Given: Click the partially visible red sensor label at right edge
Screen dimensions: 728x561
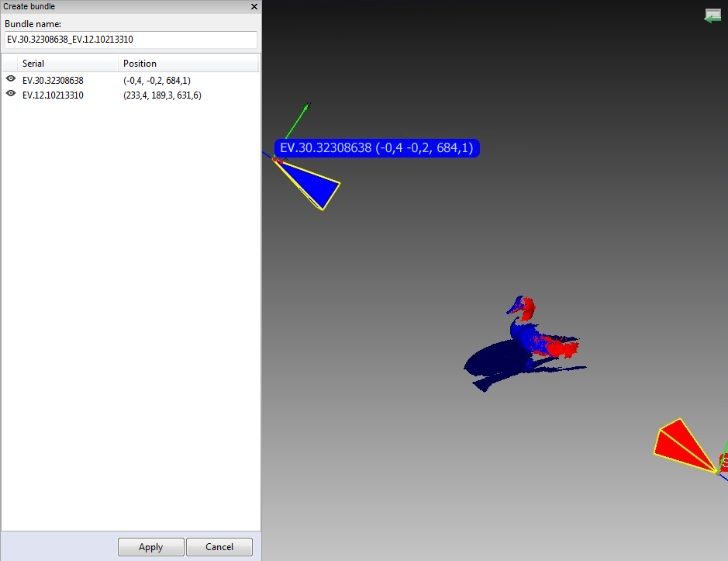Looking at the screenshot, I should (x=723, y=463).
